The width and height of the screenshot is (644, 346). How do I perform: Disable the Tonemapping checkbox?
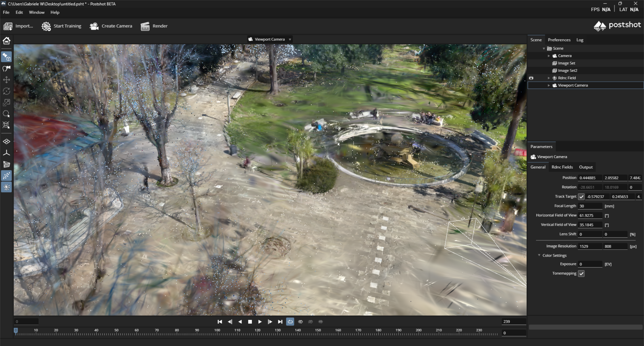(x=581, y=273)
